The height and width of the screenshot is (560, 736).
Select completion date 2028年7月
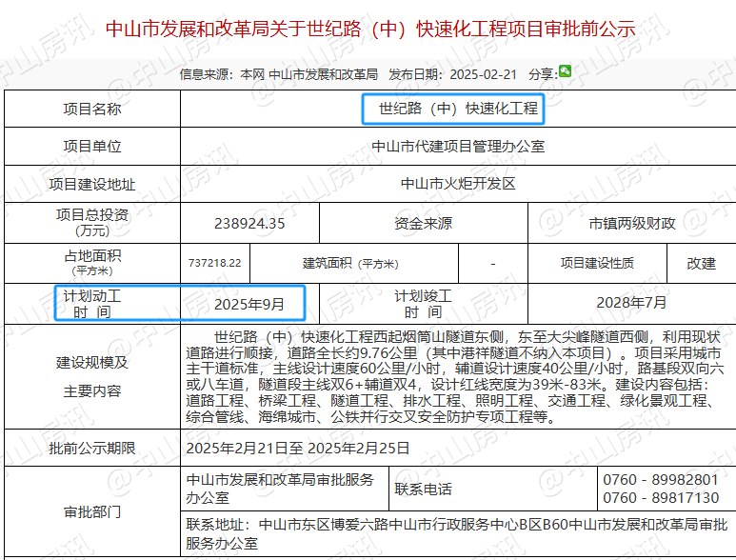tap(632, 303)
